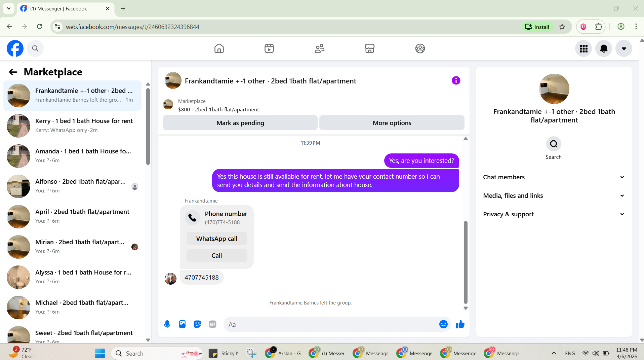Viewport: 644px width, 360px height.
Task: Open the browser extensions puzzle icon
Action: pyautogui.click(x=598, y=27)
